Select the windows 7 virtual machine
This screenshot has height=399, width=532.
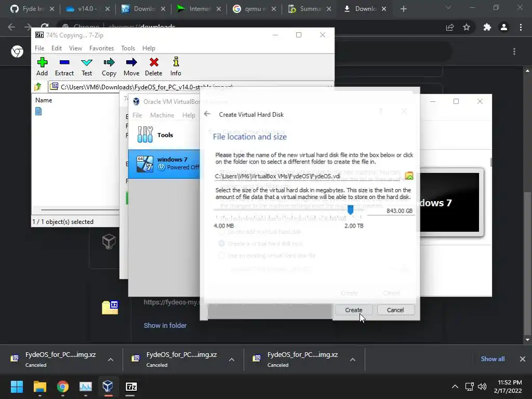click(x=165, y=164)
